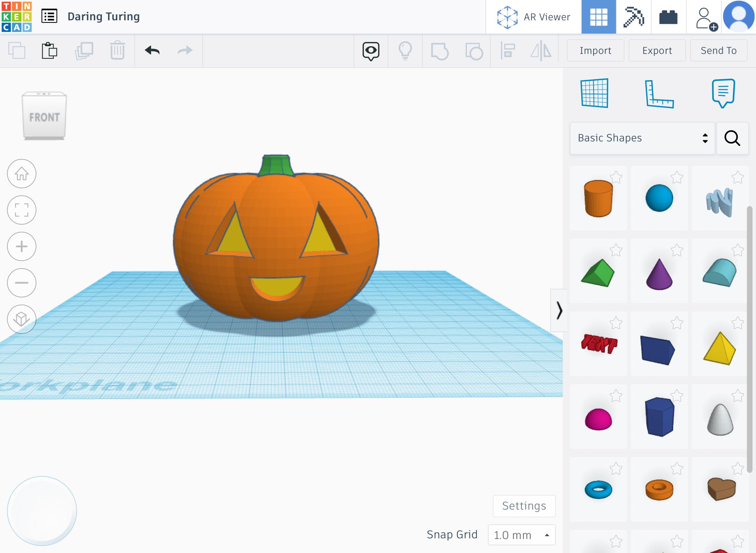Zoom out with the minus button
756x553 pixels.
point(22,283)
